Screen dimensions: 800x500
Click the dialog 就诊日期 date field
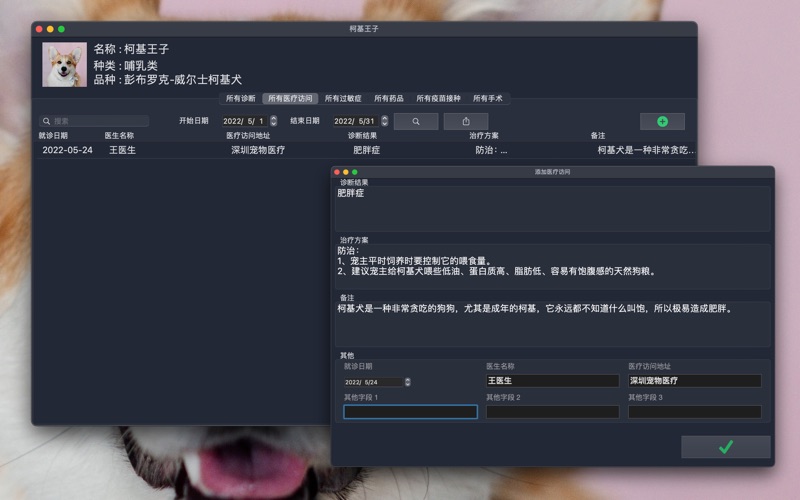point(373,382)
